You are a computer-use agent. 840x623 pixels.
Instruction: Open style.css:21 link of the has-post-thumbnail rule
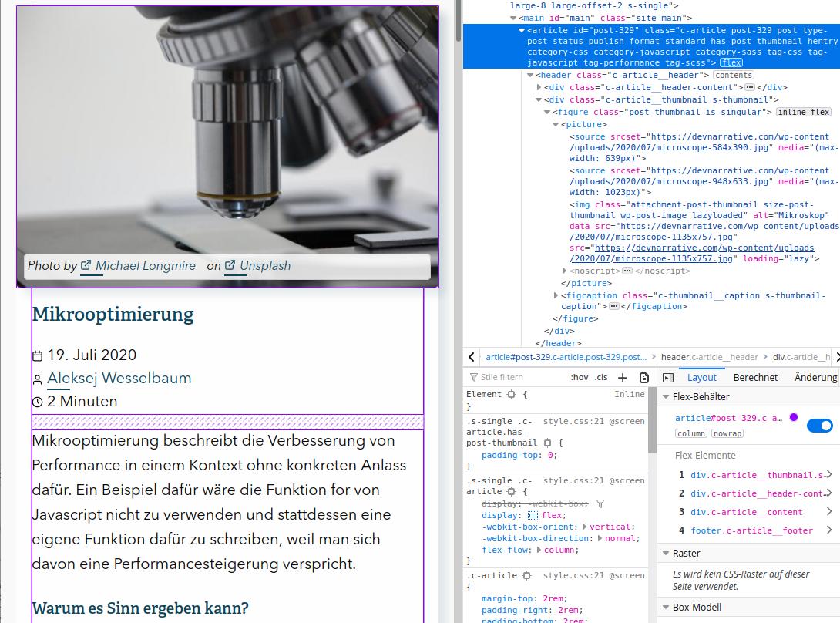(573, 422)
